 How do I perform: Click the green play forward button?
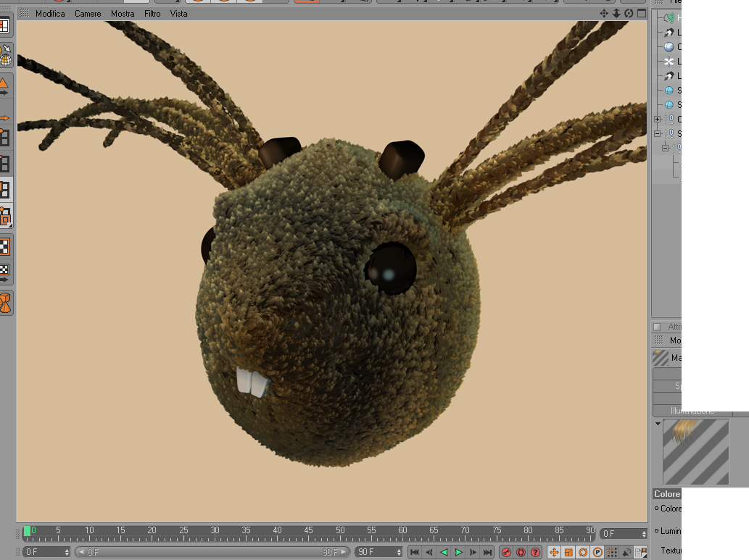pyautogui.click(x=458, y=552)
